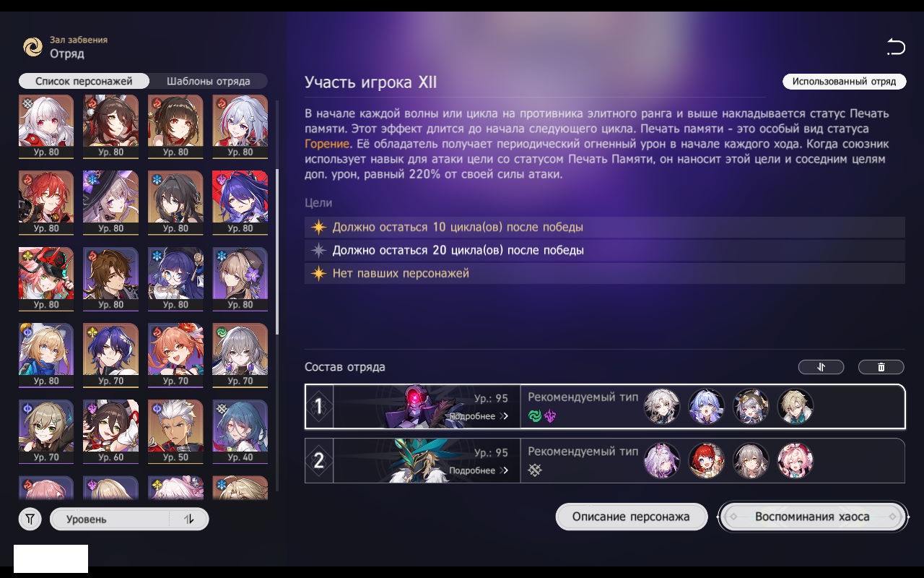Expand Подробнее for team 1 enemy
The width and height of the screenshot is (924, 578).
click(479, 416)
